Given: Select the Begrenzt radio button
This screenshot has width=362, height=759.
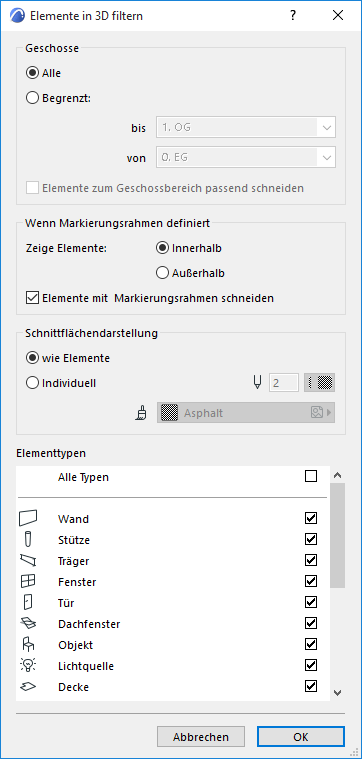Looking at the screenshot, I should pos(32,98).
